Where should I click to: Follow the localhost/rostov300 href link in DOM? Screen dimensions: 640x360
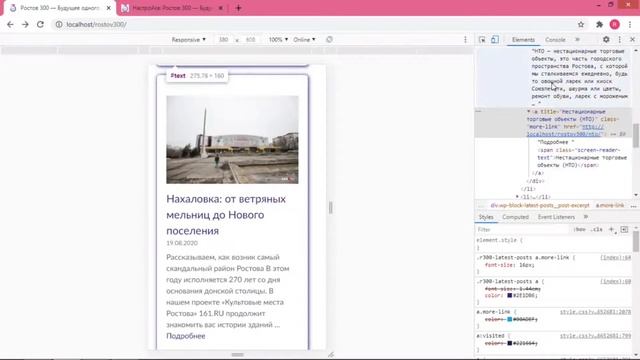tap(565, 131)
